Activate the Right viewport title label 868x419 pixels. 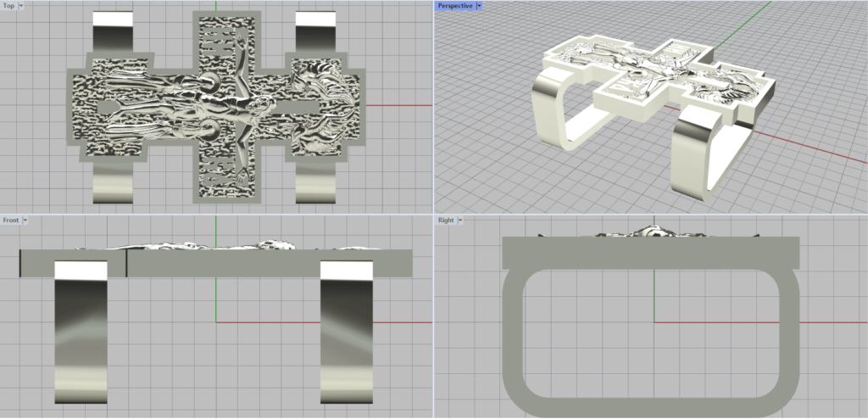446,220
